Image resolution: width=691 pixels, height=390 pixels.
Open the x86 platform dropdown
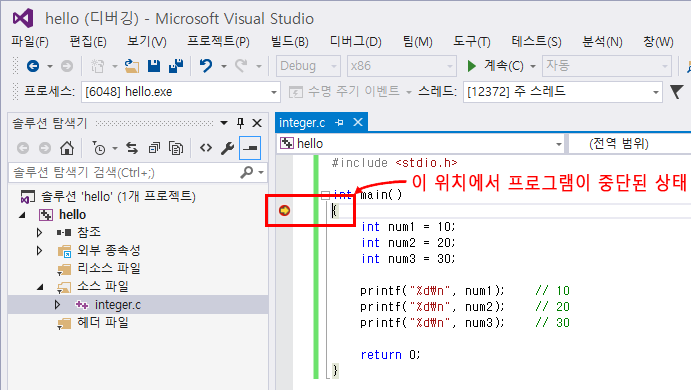pyautogui.click(x=401, y=66)
